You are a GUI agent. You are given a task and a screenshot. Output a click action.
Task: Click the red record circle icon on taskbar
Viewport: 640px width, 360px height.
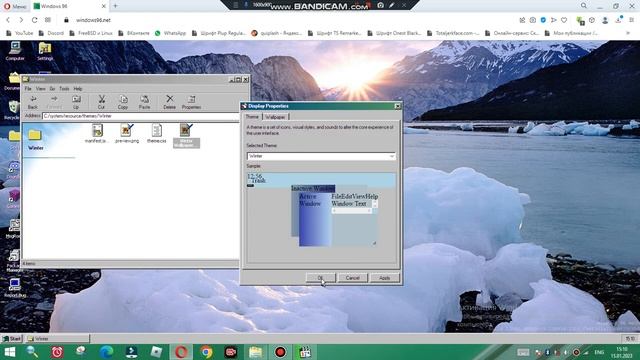(x=280, y=352)
